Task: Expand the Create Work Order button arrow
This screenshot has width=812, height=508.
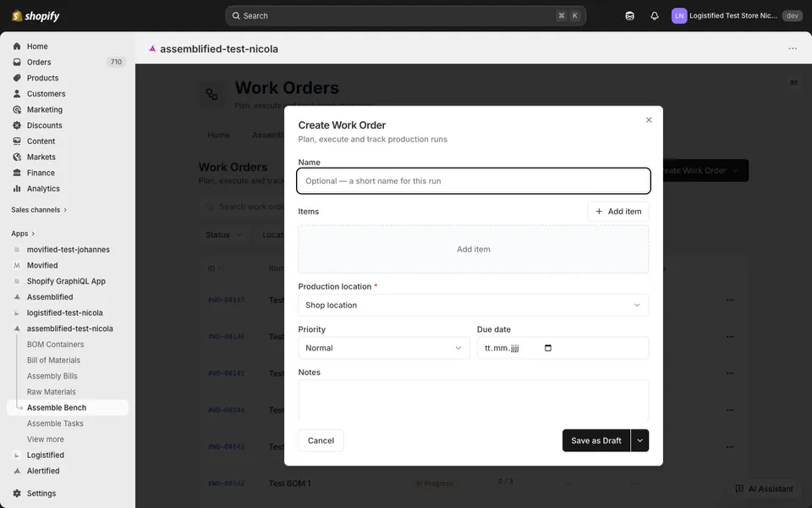Action: coord(735,170)
